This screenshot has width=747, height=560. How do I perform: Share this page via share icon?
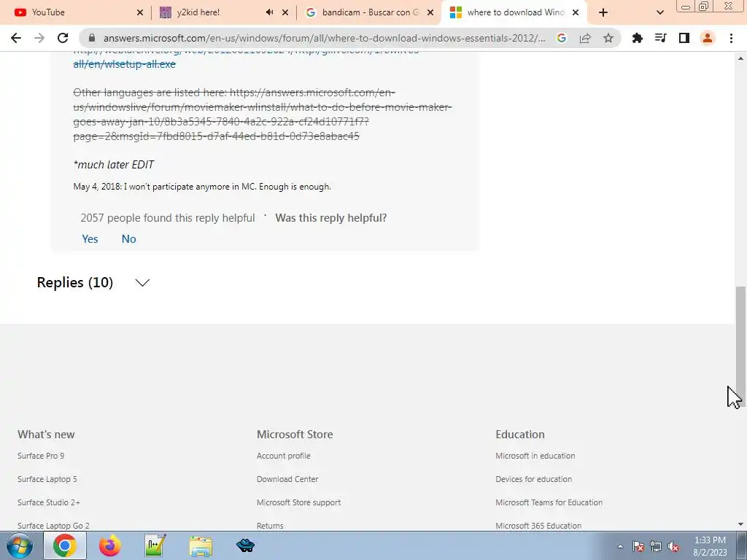(x=585, y=38)
